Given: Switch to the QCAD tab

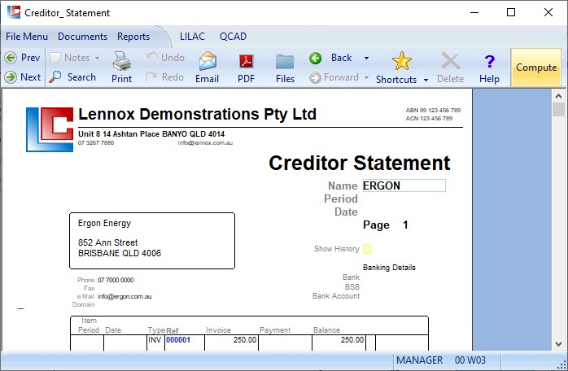Looking at the screenshot, I should tap(233, 36).
